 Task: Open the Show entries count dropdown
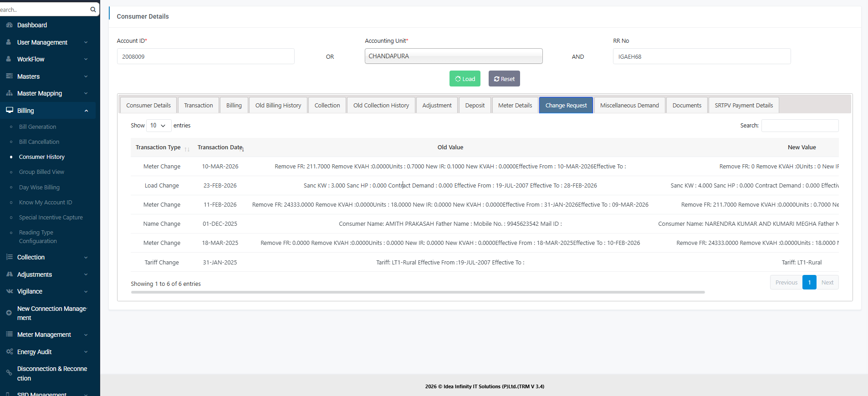[158, 126]
